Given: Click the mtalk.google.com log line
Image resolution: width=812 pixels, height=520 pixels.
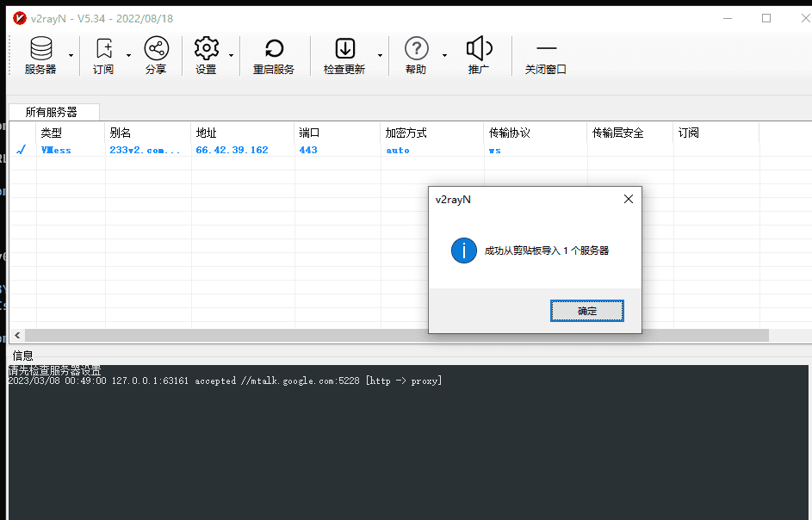Looking at the screenshot, I should coord(225,381).
